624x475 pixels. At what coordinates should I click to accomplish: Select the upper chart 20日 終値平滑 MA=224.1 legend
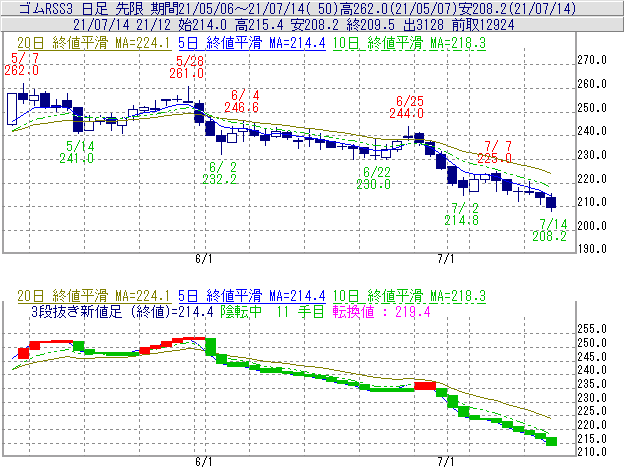94,43
